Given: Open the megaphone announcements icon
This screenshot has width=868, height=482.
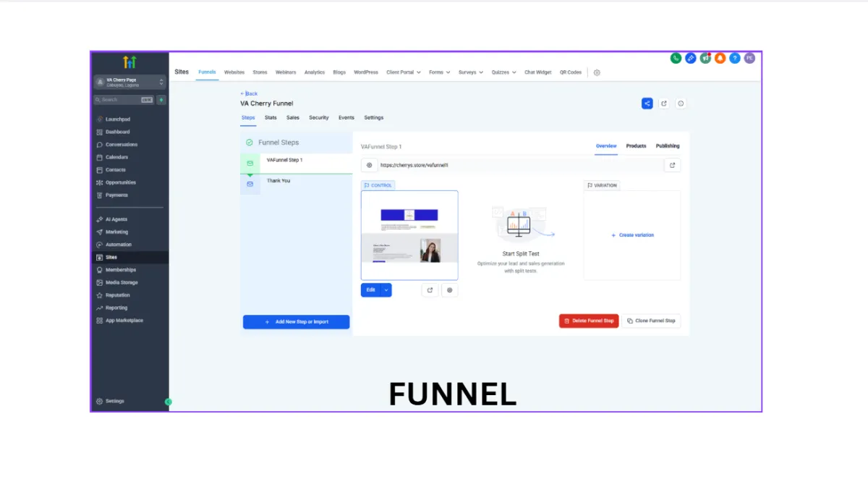Looking at the screenshot, I should click(705, 58).
